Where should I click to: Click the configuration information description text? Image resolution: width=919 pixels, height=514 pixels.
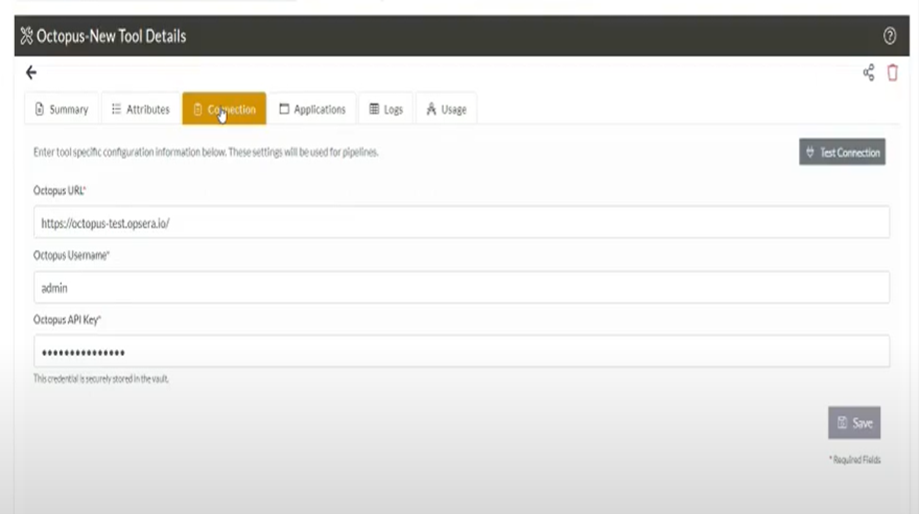(x=206, y=152)
